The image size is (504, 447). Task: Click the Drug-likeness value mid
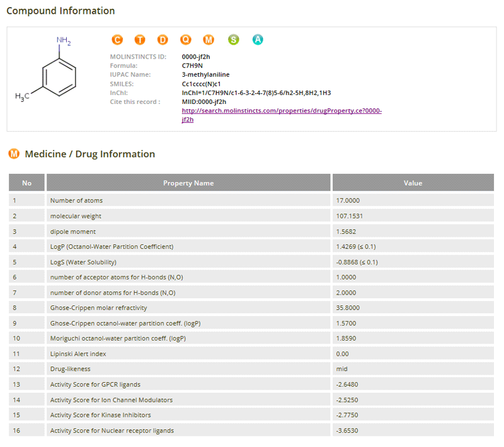341,369
